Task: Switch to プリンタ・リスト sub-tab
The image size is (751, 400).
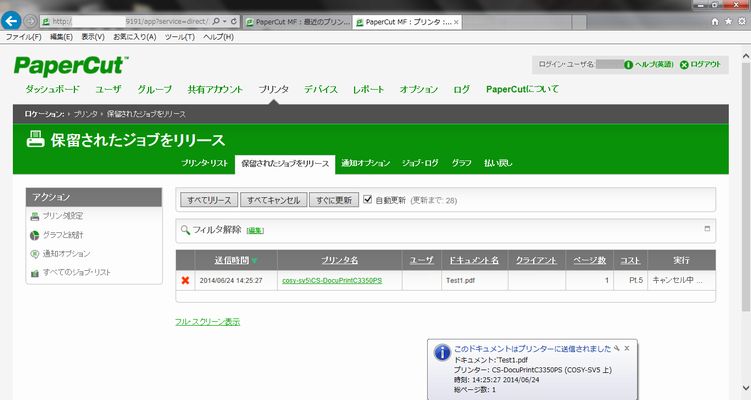Action: click(x=205, y=163)
